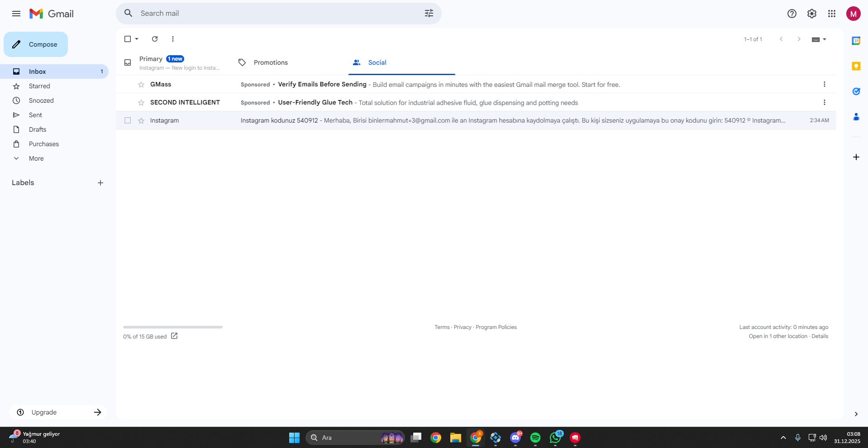The image size is (868, 448).
Task: Open options for the GMass ad
Action: click(825, 84)
